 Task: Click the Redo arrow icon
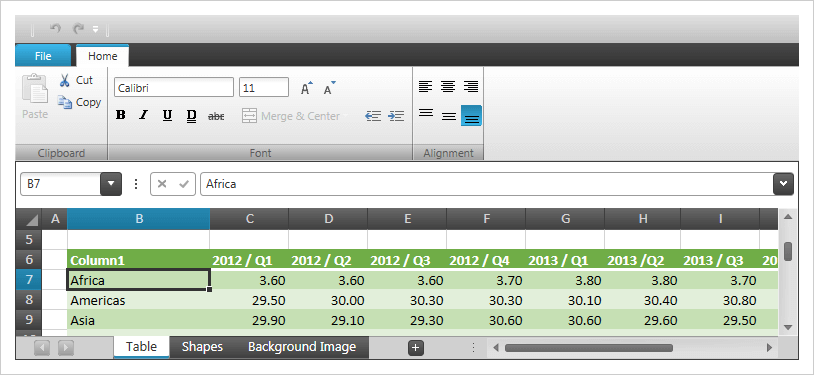click(78, 29)
